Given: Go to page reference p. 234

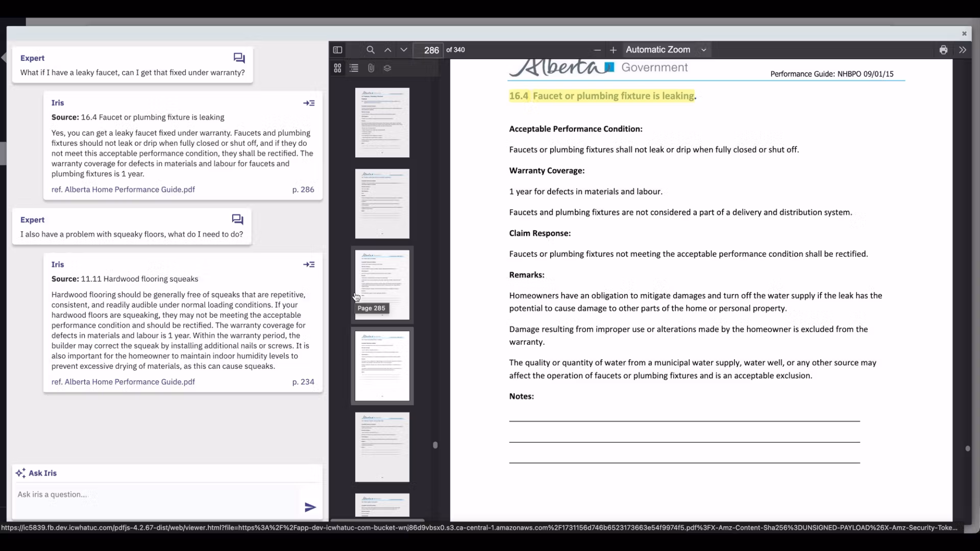Looking at the screenshot, I should click(303, 382).
